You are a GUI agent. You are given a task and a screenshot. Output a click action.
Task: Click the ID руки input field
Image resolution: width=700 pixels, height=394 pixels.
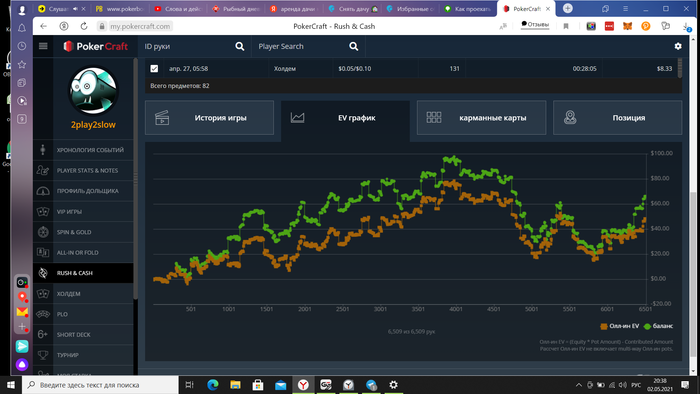tap(188, 46)
